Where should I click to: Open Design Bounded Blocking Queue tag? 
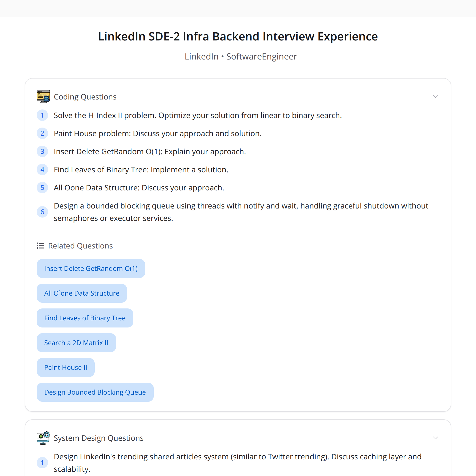coord(95,392)
